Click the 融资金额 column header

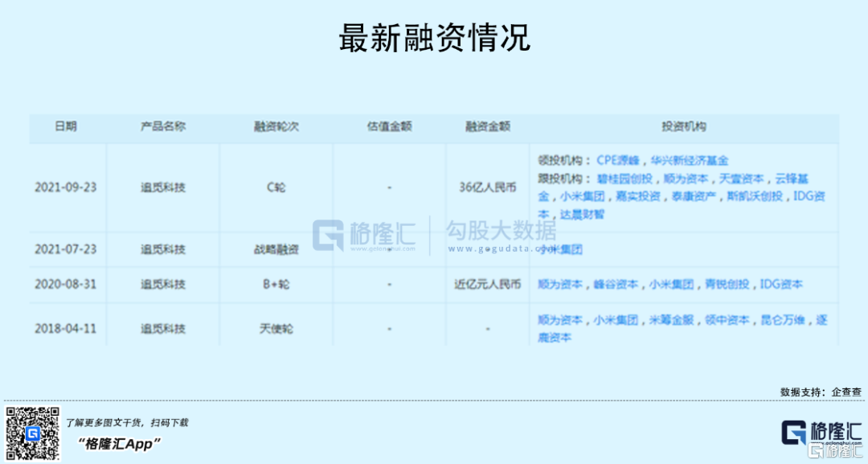[487, 127]
